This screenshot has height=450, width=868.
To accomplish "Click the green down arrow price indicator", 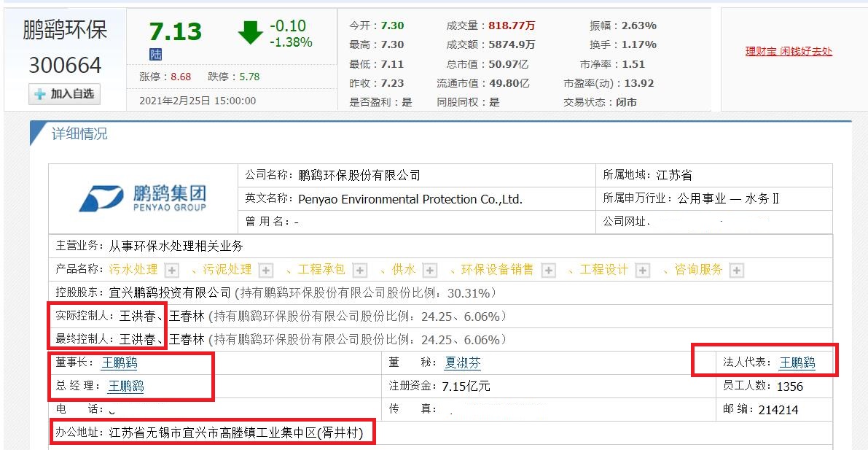I will 251,31.
